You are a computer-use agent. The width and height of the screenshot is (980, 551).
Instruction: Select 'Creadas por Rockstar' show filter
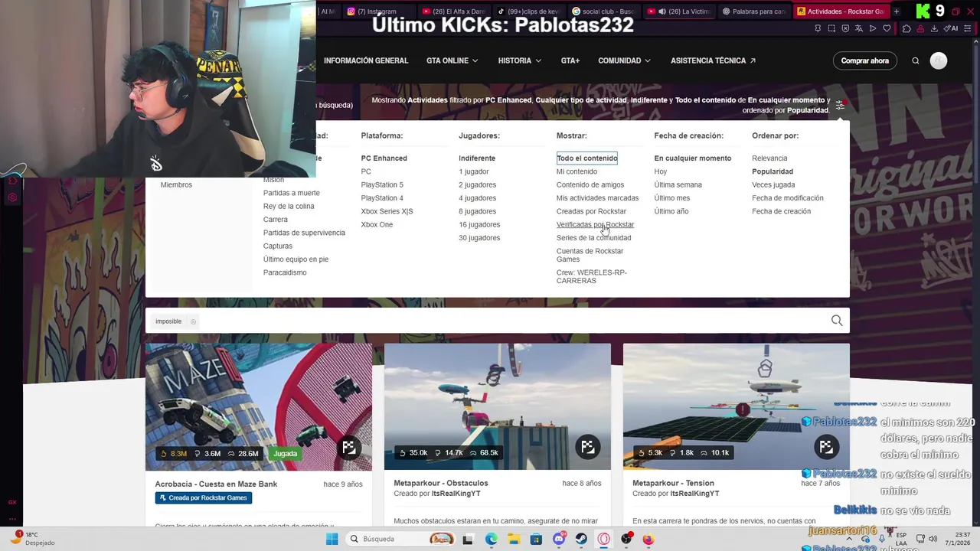(591, 211)
